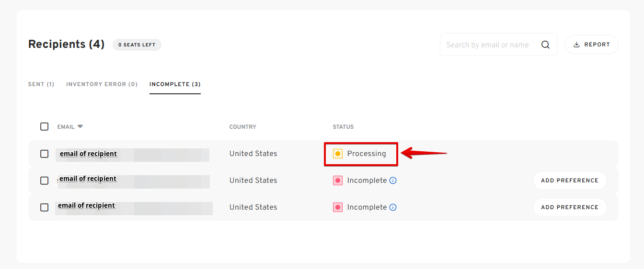Click the Report button
Screen dimensions: 644x269
click(592, 45)
